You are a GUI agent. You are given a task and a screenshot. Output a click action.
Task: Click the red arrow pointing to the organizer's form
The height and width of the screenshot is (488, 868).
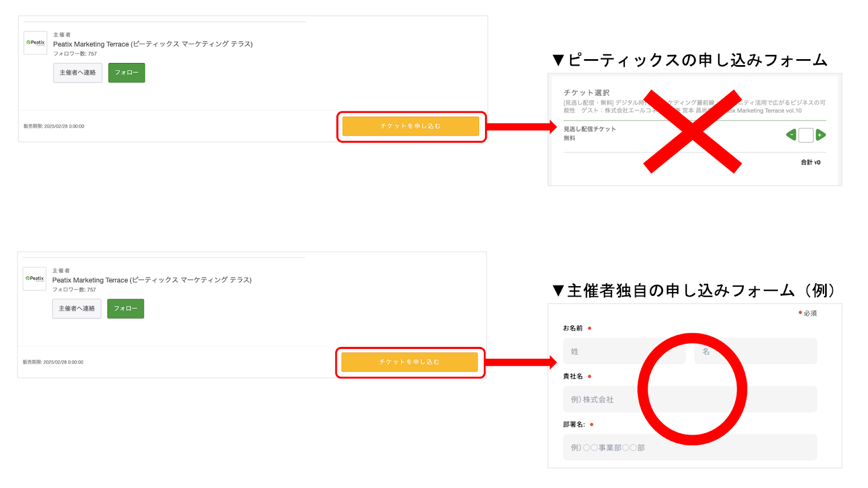(x=521, y=362)
